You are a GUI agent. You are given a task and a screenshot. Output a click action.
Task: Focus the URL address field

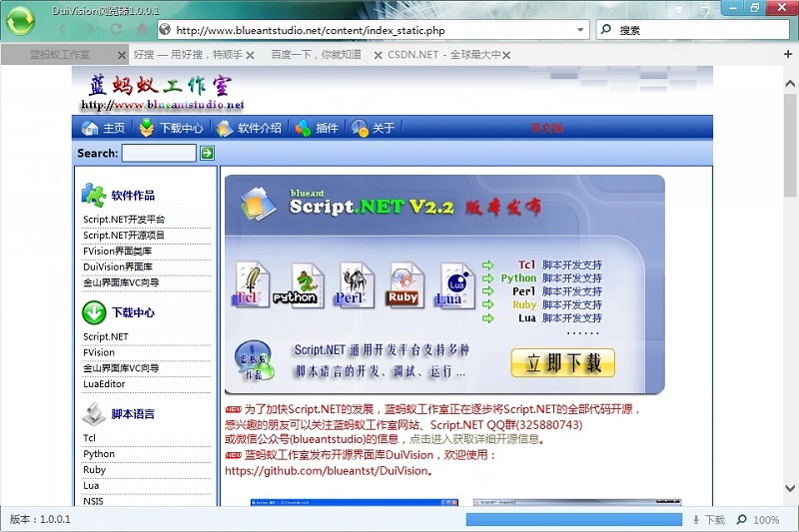pos(375,30)
